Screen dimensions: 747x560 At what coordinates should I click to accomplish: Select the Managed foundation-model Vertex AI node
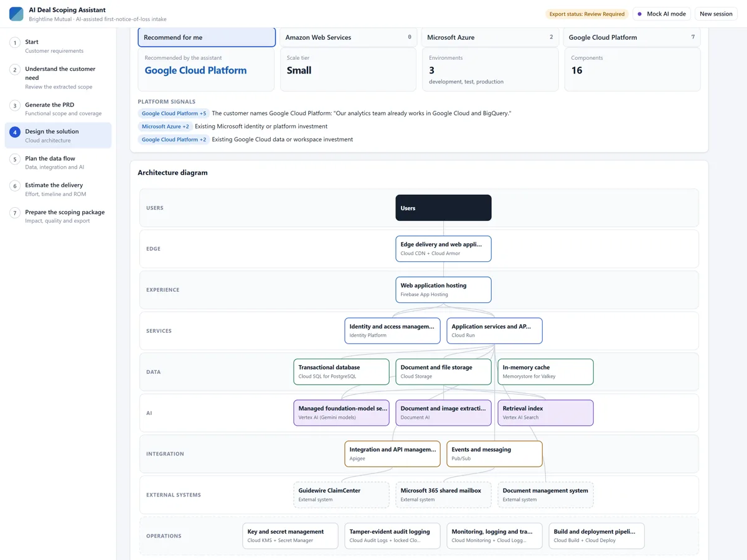point(341,413)
